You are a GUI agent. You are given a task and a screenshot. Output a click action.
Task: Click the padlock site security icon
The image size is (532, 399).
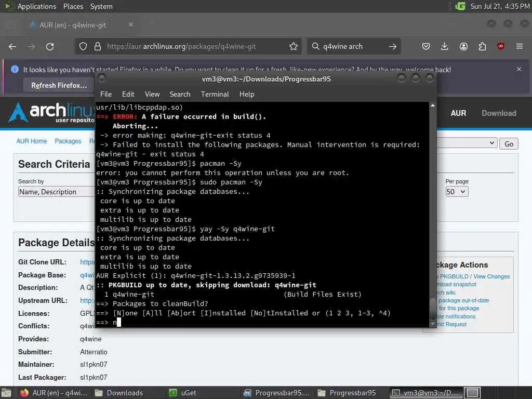pos(98,46)
